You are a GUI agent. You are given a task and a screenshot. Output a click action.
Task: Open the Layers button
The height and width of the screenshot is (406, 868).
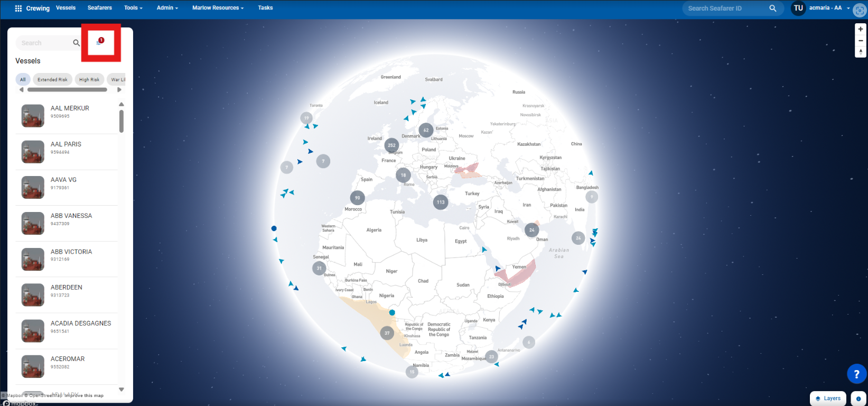[828, 399]
